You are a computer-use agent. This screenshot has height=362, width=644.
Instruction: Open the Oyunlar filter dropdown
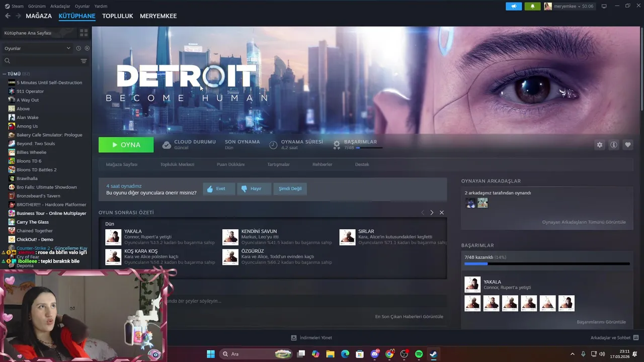37,48
